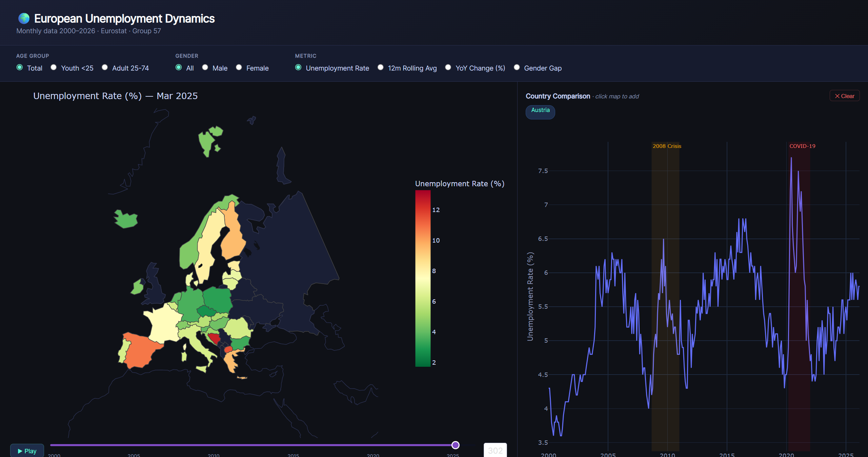Screen dimensions: 868x457
Task: Click the Austria country chip
Action: 540,112
